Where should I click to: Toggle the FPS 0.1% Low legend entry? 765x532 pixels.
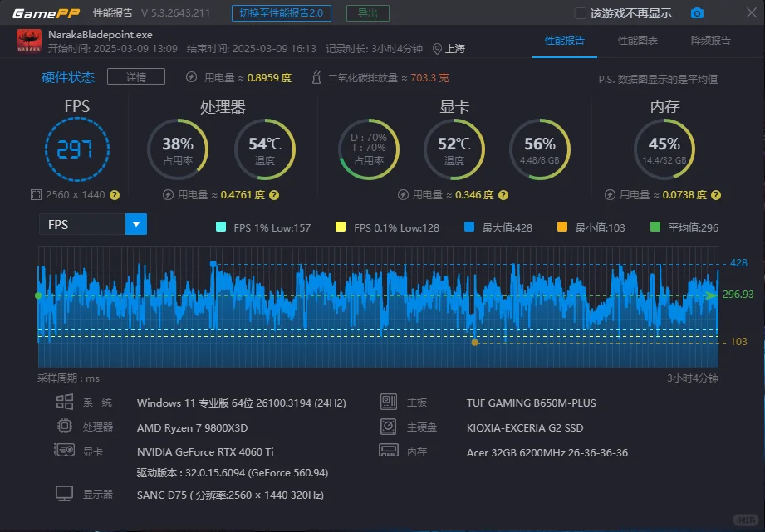387,227
